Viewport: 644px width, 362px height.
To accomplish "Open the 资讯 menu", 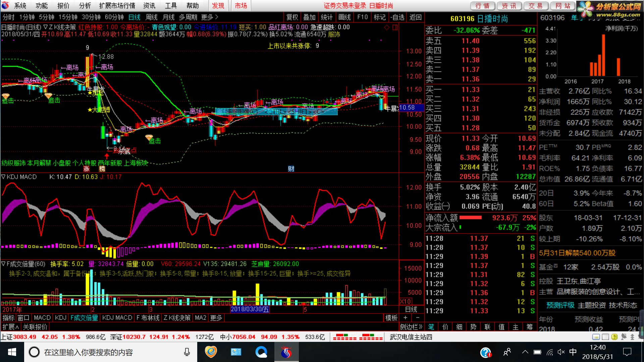I will 149,6.
